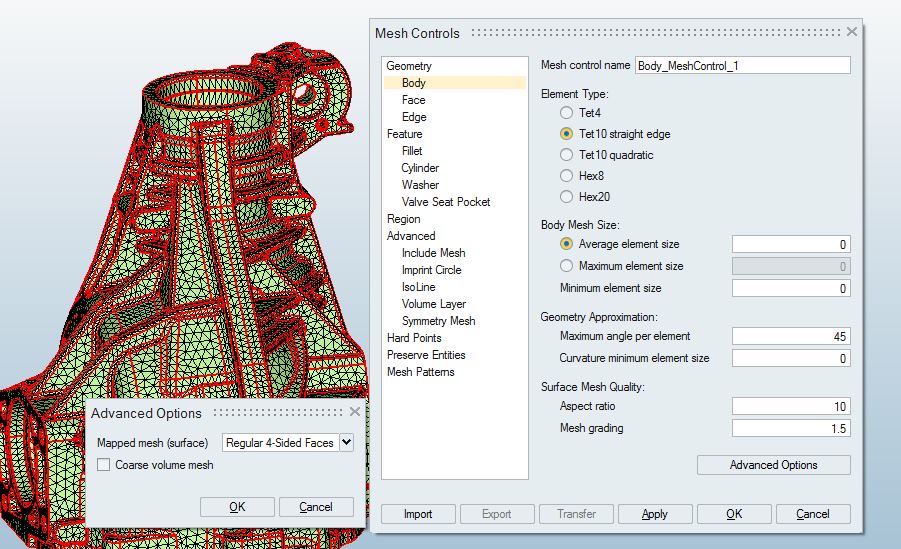Select Geometry in the tree list
901x549 pixels.
(x=409, y=66)
